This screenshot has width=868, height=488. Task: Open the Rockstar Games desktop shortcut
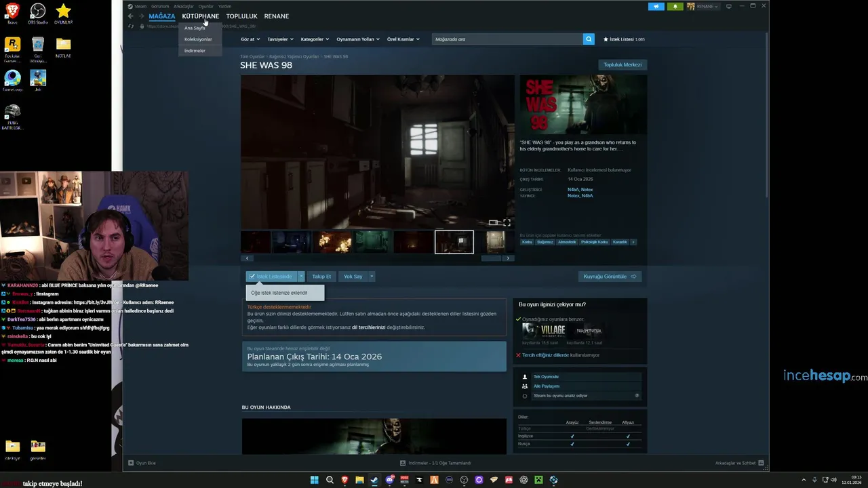click(x=12, y=49)
